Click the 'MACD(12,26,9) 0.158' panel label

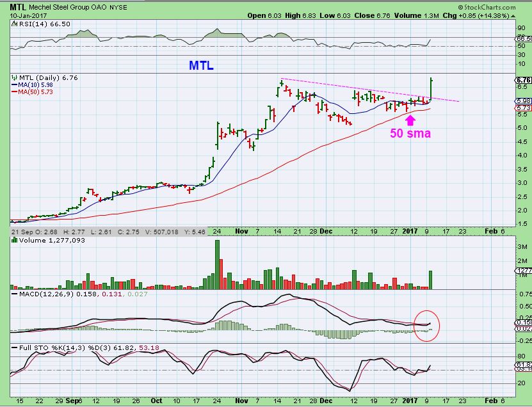click(x=58, y=294)
